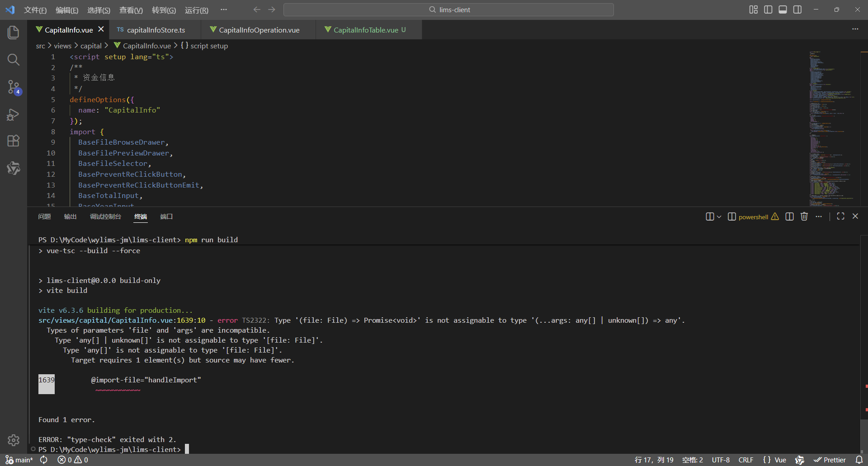Click 'src' in the breadcrumb
This screenshot has height=466, width=868.
click(x=41, y=46)
